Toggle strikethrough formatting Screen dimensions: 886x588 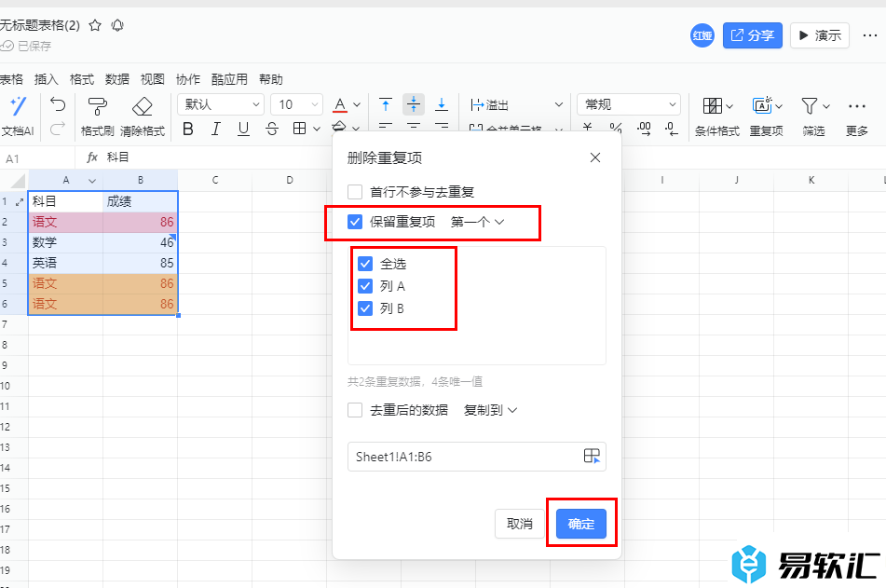coord(272,130)
